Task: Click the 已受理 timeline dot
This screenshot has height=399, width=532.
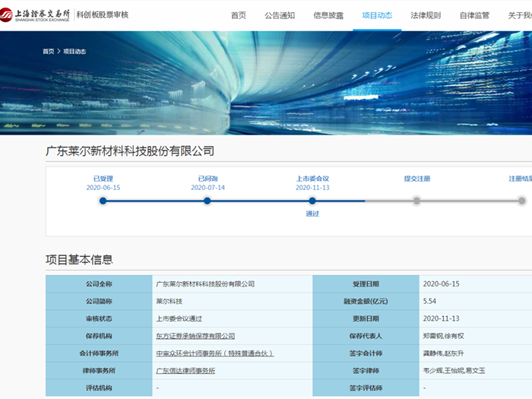Action: click(x=103, y=201)
